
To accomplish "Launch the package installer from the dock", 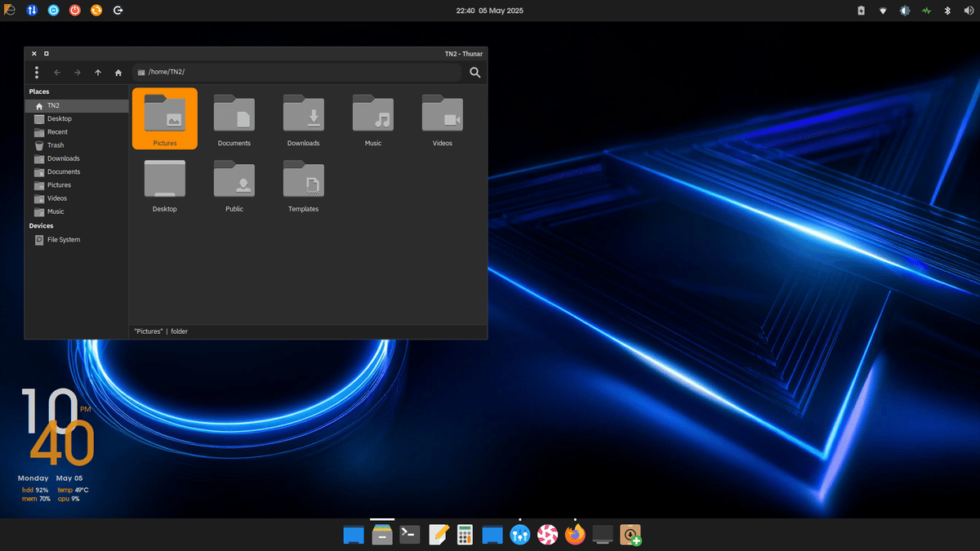I will [630, 535].
